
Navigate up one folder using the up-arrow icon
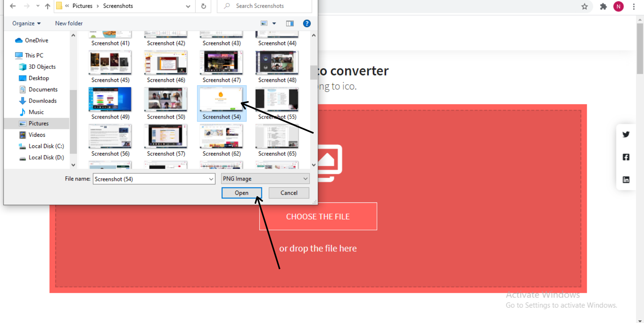[47, 6]
